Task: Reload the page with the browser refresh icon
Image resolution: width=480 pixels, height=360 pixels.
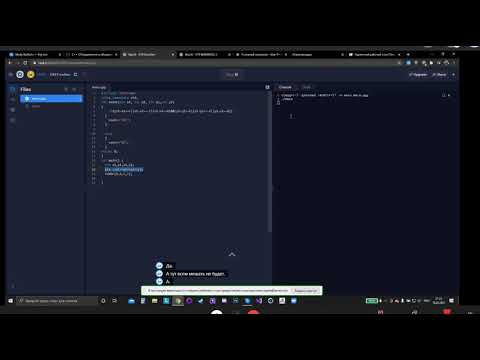Action: (x=25, y=63)
